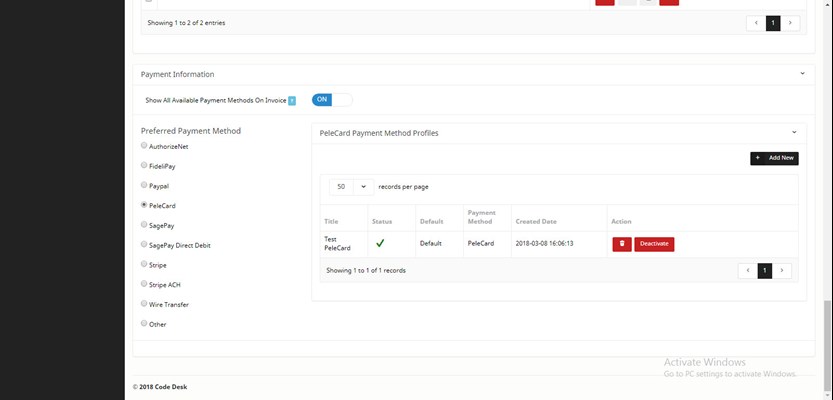Select Stripe ACH radio button
Screen dimensions: 833x400
pos(144,284)
